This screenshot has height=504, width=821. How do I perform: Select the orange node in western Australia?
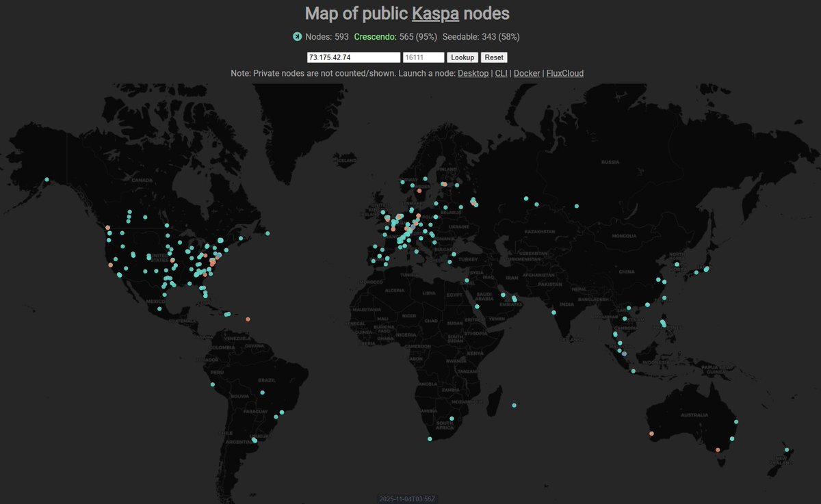pyautogui.click(x=651, y=434)
